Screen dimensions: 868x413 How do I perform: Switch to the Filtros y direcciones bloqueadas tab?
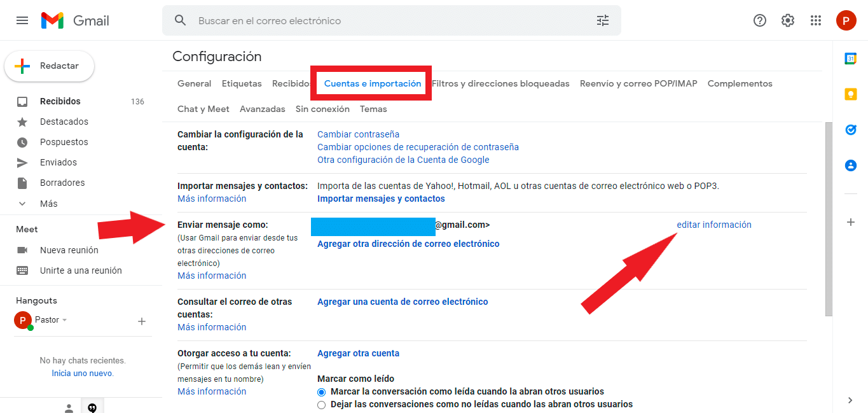502,83
